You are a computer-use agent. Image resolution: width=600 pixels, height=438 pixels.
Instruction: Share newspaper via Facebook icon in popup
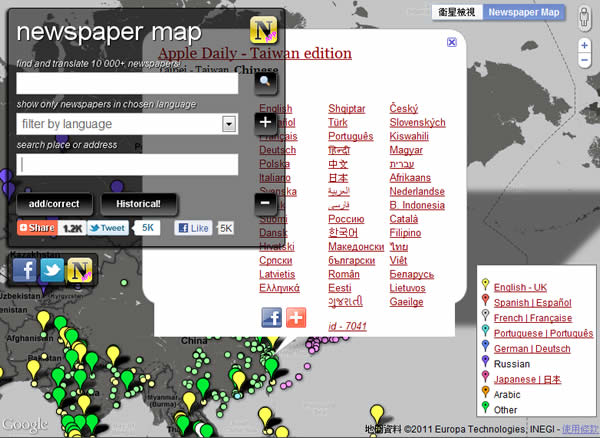tap(272, 317)
